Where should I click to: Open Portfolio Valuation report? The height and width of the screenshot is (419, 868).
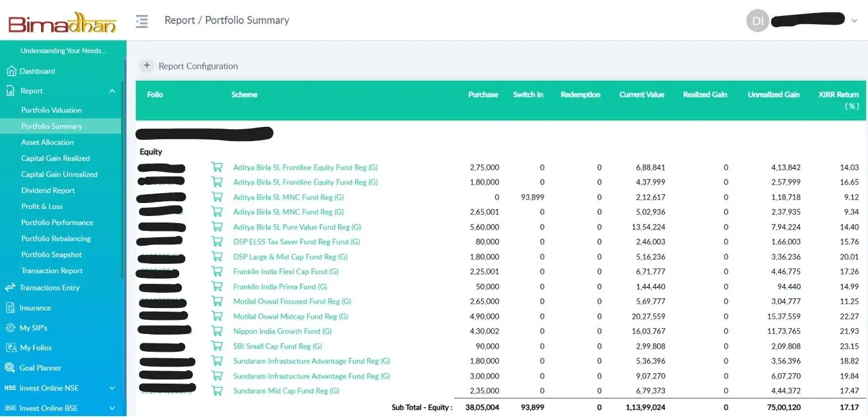(x=51, y=110)
